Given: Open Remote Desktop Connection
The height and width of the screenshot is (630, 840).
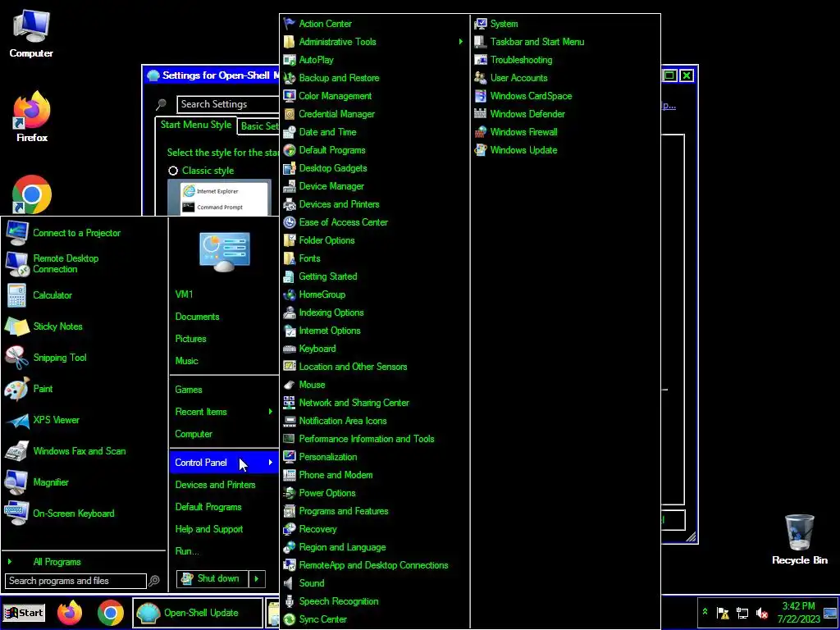Looking at the screenshot, I should coord(66,263).
